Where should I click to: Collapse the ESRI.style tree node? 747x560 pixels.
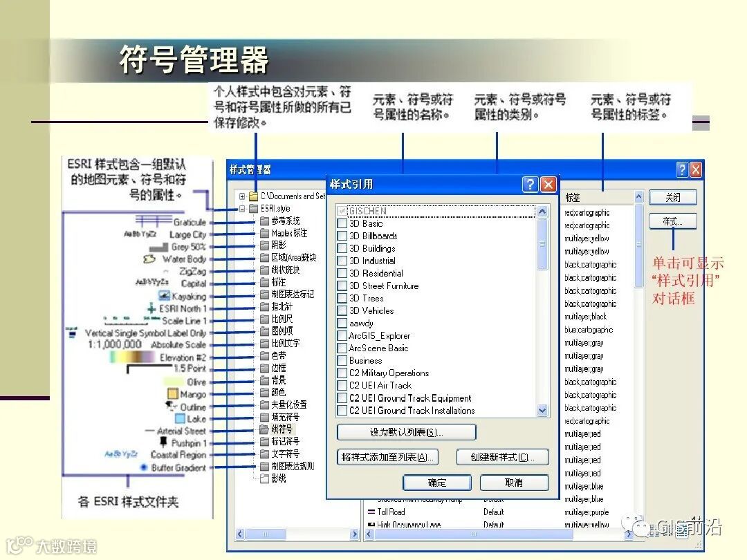pyautogui.click(x=243, y=209)
